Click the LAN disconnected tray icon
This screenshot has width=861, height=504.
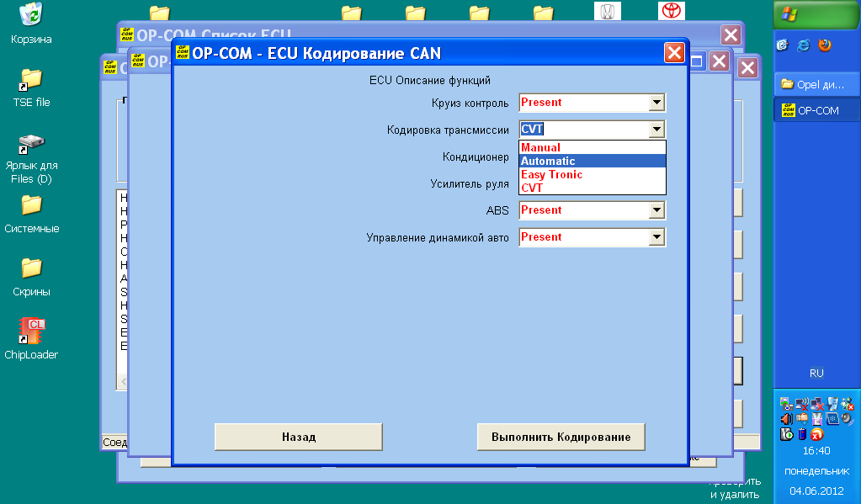point(817,404)
